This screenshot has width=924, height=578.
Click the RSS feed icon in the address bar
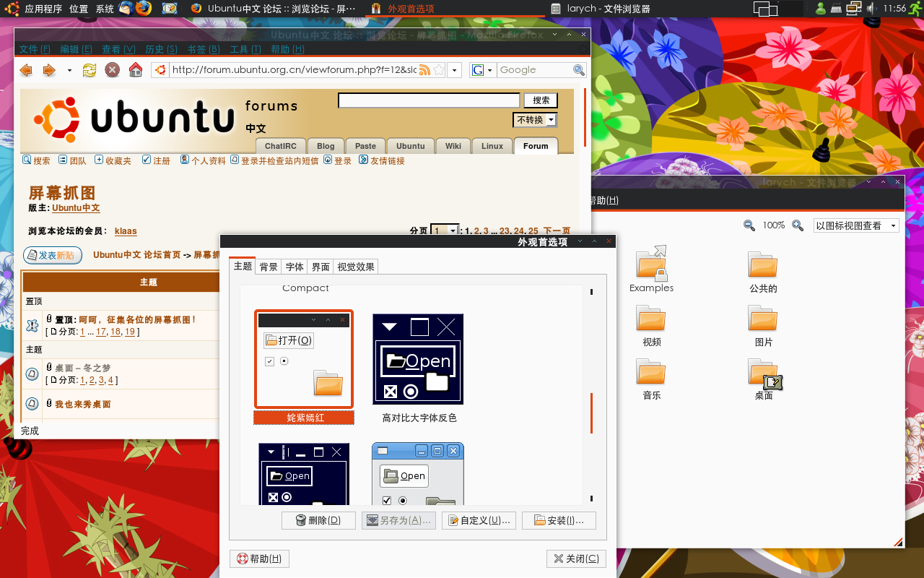(425, 70)
